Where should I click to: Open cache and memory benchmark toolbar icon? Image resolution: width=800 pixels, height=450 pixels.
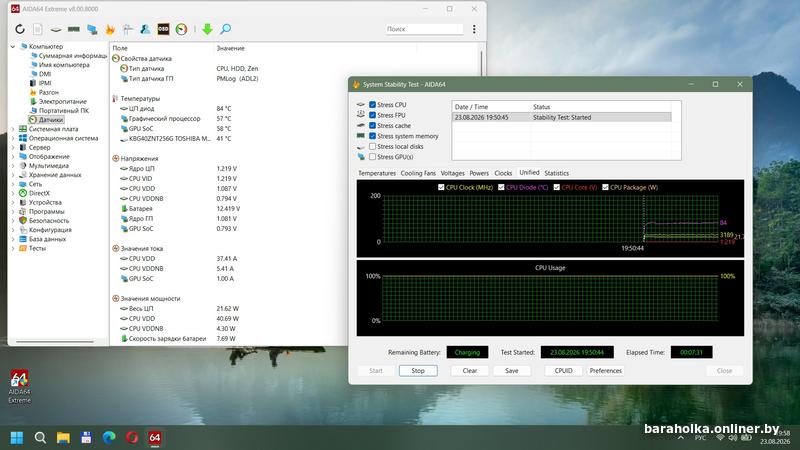[74, 29]
